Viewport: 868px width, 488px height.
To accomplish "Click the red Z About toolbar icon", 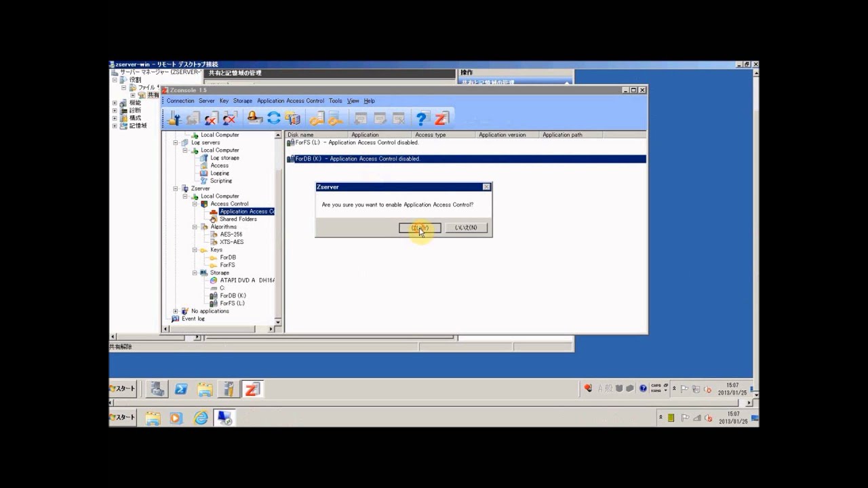I will tap(441, 119).
